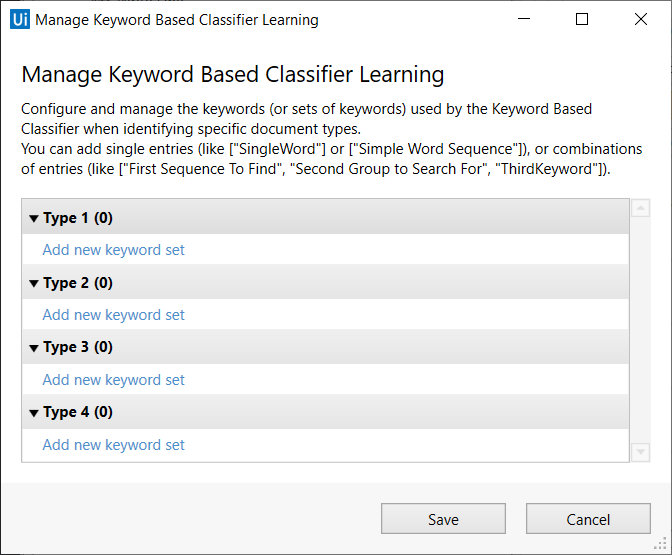This screenshot has height=555, width=672.
Task: Click the resize grip in bottom-right corner
Action: [662, 546]
